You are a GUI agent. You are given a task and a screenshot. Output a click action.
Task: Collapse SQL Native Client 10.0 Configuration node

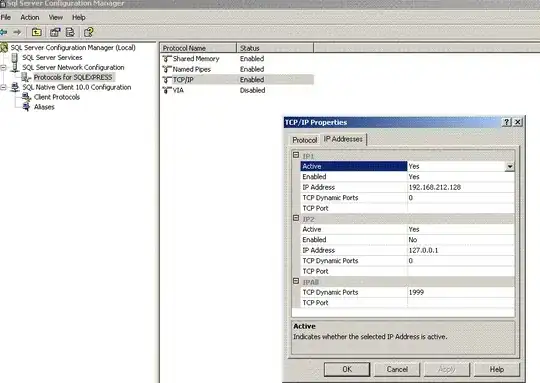tap(3, 87)
